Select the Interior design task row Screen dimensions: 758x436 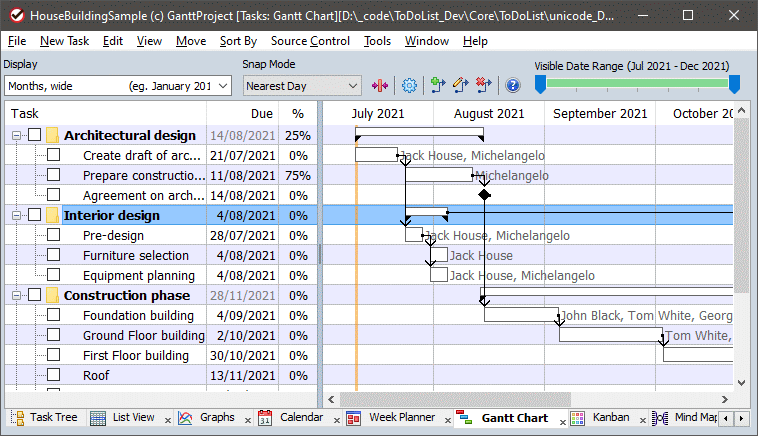coord(111,215)
